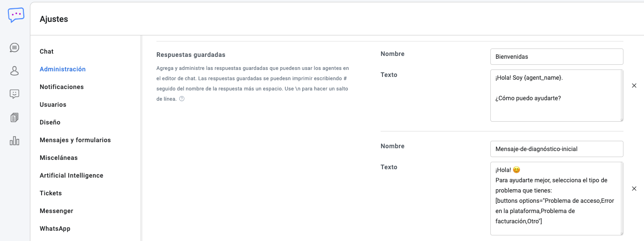This screenshot has width=644, height=241.
Task: Open the reports bar chart icon
Action: click(x=14, y=141)
